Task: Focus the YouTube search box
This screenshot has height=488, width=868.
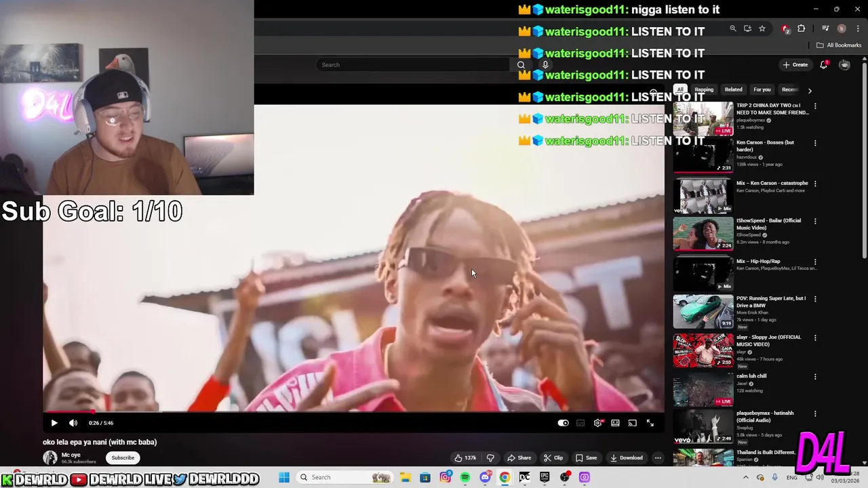Action: coord(412,64)
